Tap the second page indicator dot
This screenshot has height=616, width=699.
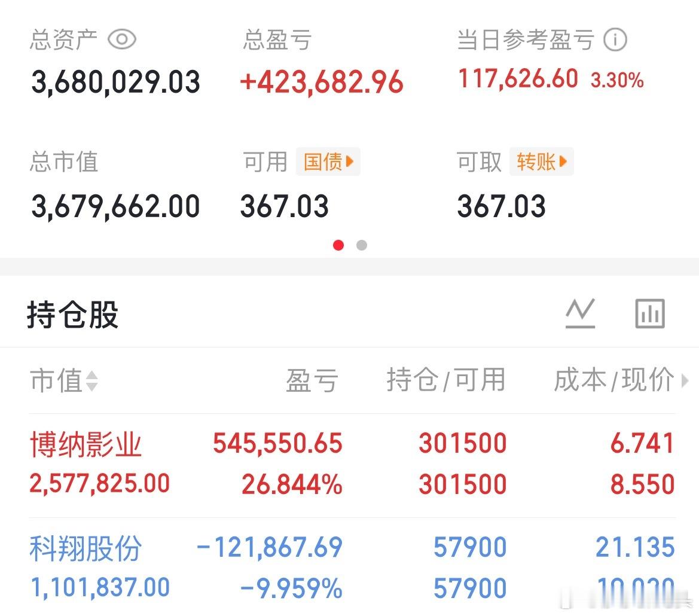pos(361,245)
